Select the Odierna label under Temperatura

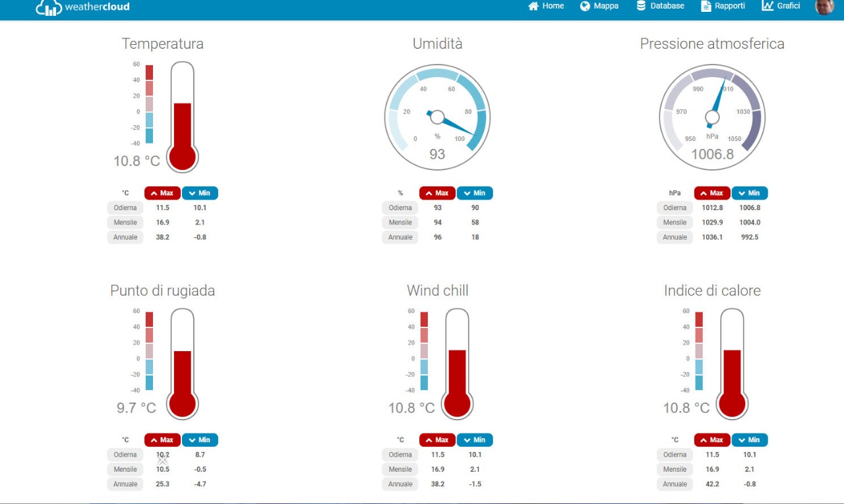point(125,208)
